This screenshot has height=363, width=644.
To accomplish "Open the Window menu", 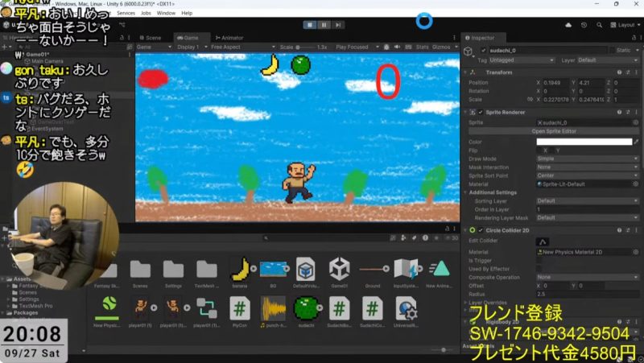I will (x=166, y=14).
